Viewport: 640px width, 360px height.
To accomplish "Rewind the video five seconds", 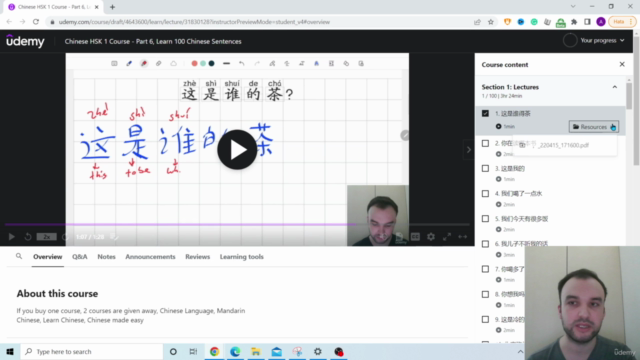I will coord(28,237).
